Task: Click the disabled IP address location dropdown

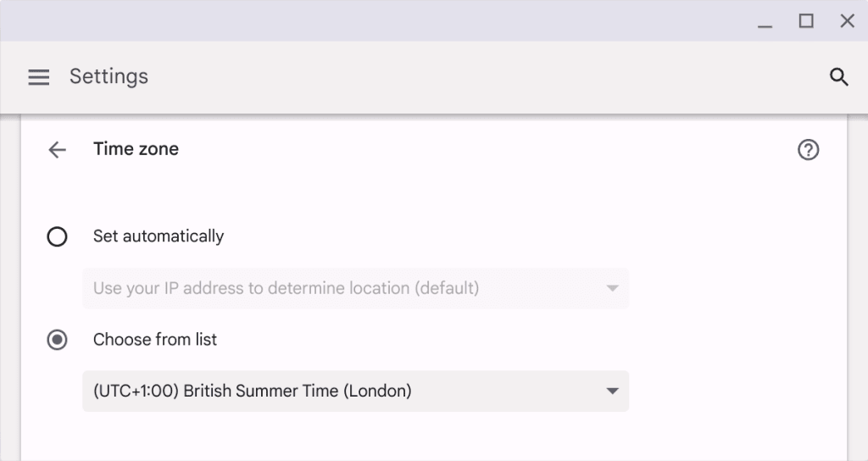Action: point(355,288)
